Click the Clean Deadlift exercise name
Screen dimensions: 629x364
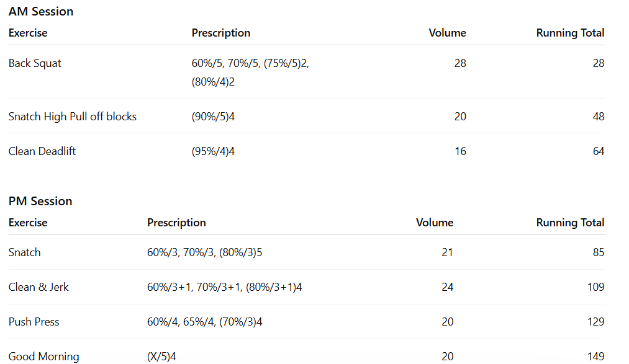pos(42,151)
